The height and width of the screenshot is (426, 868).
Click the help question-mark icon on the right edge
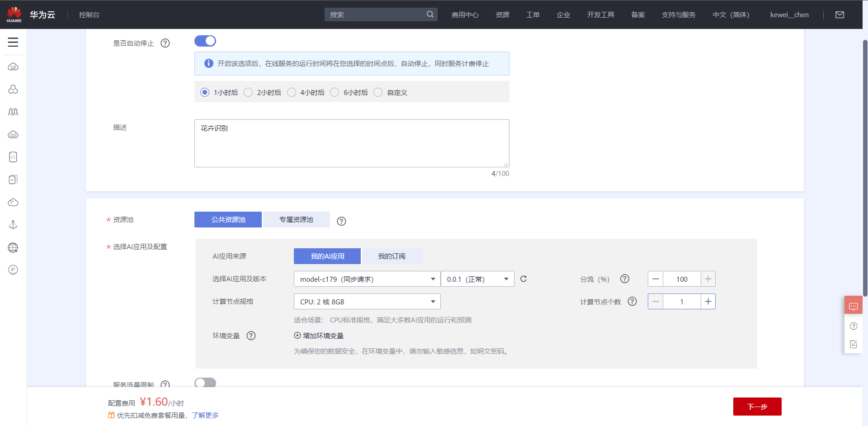click(x=854, y=326)
